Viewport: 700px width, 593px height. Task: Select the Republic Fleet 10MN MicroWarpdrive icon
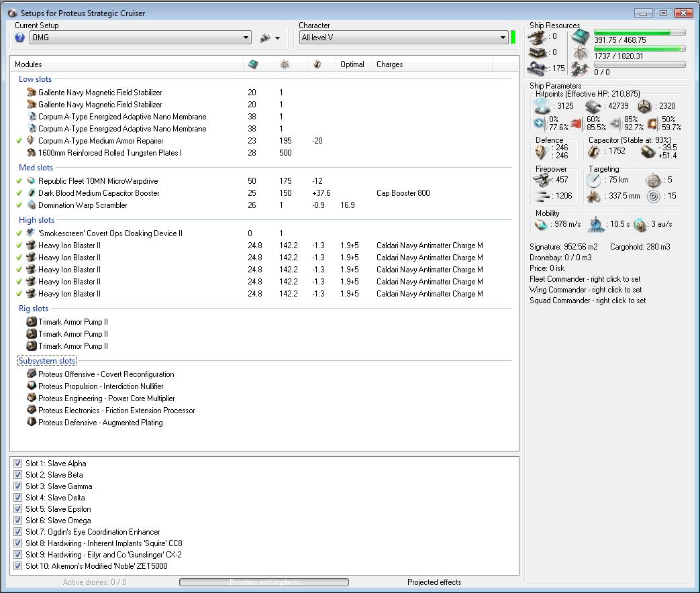[x=31, y=181]
